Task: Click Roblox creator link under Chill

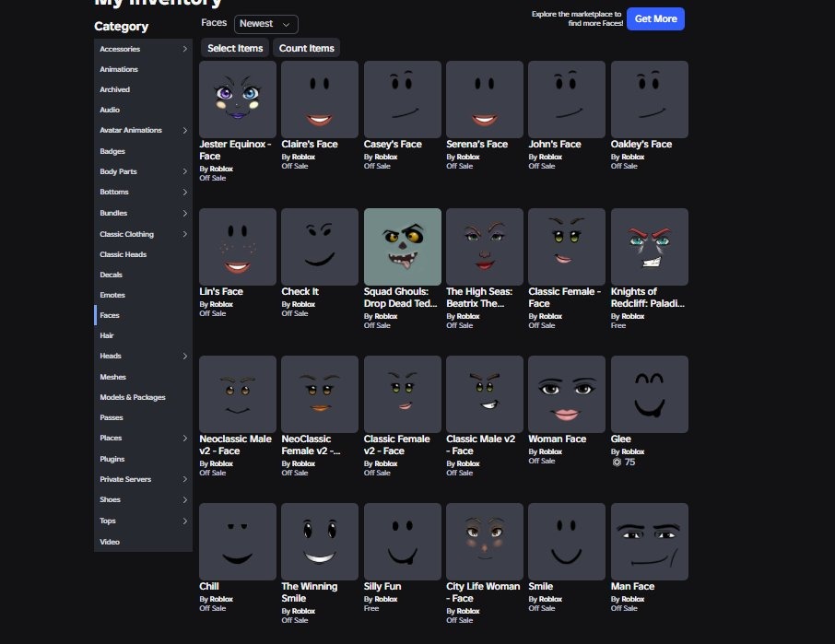Action: click(221, 599)
